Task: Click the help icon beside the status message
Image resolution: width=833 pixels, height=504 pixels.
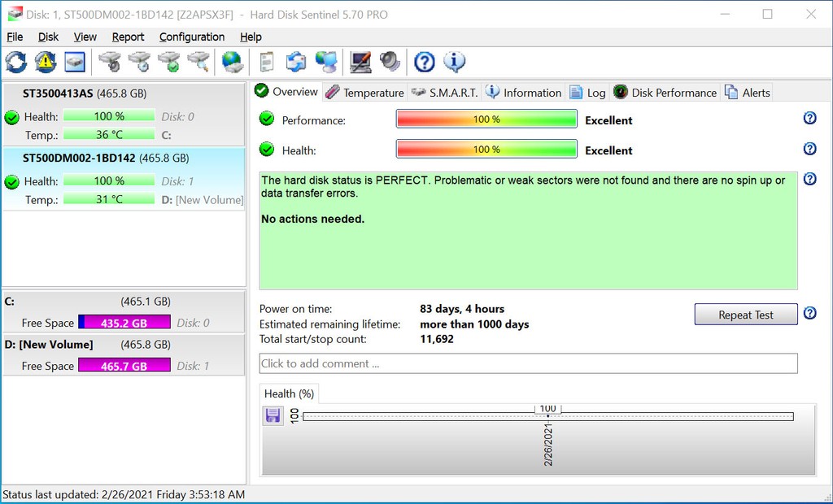Action: (809, 179)
